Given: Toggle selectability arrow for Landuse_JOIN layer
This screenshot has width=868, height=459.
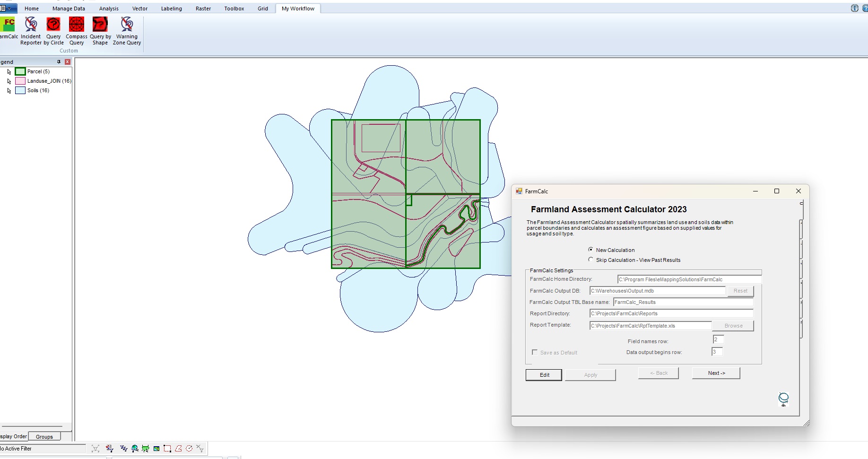Looking at the screenshot, I should click(x=9, y=81).
